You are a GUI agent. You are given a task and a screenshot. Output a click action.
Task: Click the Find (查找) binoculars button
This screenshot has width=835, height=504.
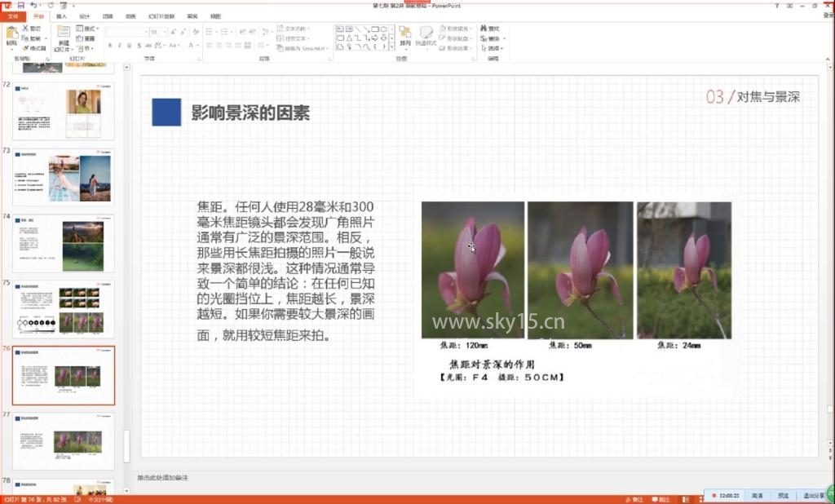coord(490,29)
